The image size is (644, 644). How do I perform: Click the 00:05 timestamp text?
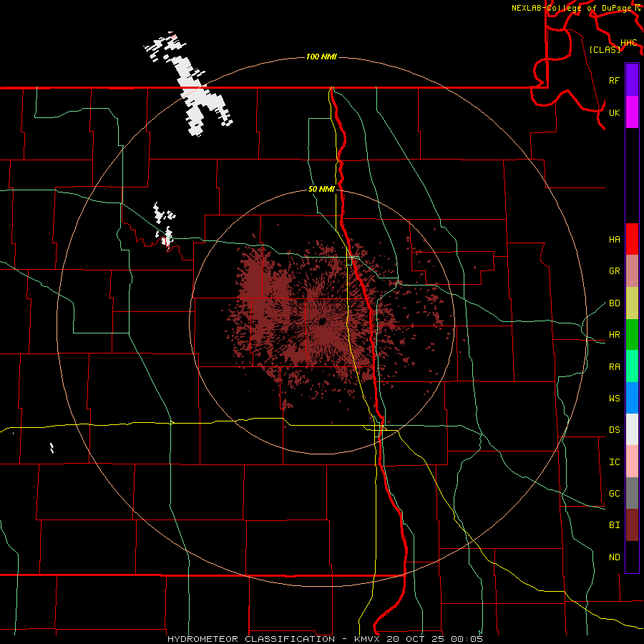pos(467,639)
